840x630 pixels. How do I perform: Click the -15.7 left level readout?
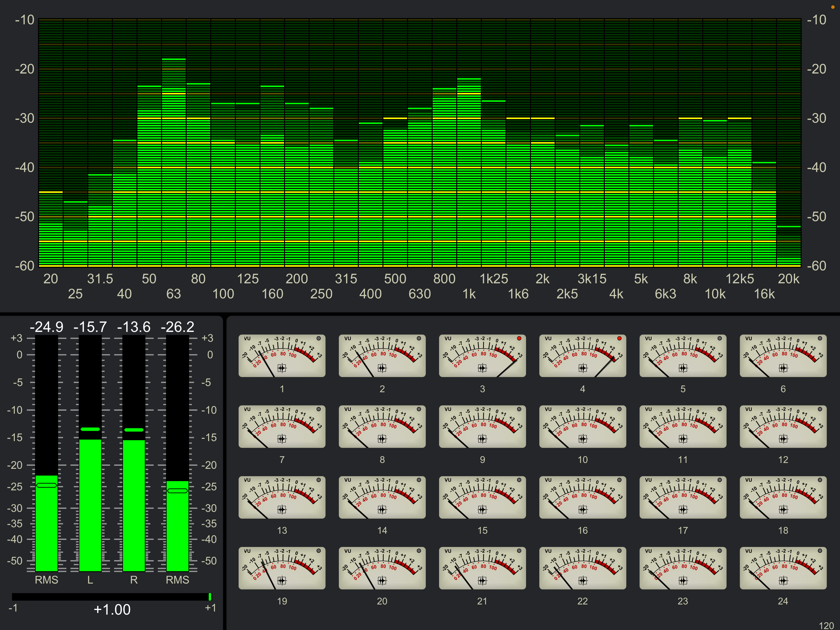(90, 327)
